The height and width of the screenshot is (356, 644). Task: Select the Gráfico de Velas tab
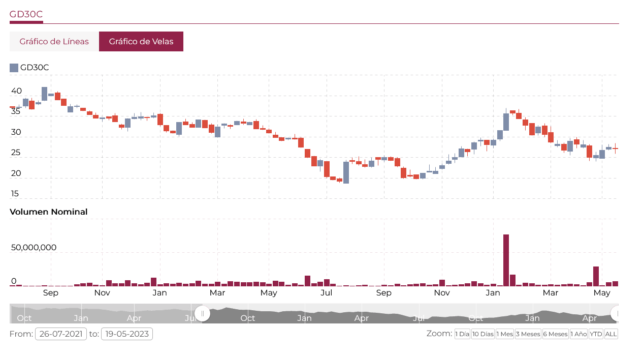(141, 42)
